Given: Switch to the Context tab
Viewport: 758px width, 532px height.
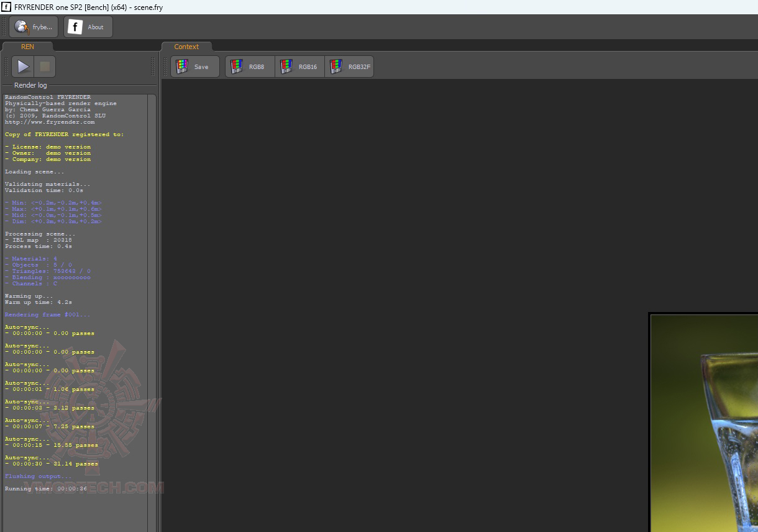Looking at the screenshot, I should [x=186, y=47].
